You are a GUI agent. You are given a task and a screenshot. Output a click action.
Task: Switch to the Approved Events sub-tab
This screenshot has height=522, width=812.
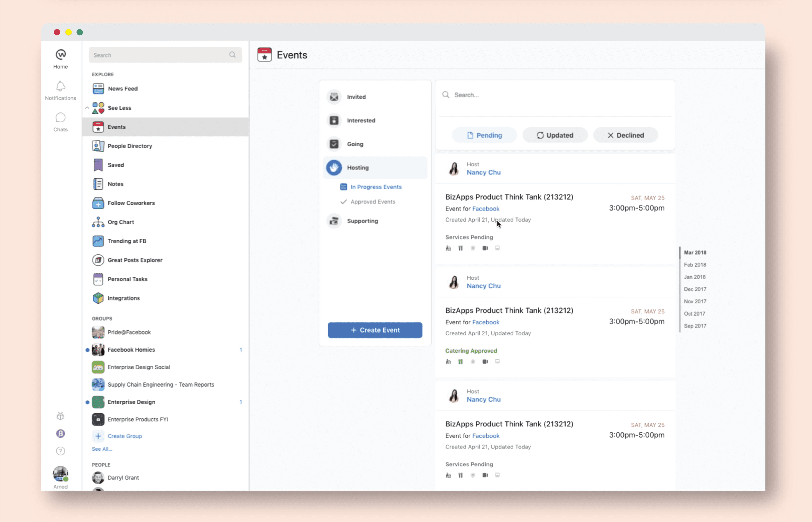click(372, 202)
